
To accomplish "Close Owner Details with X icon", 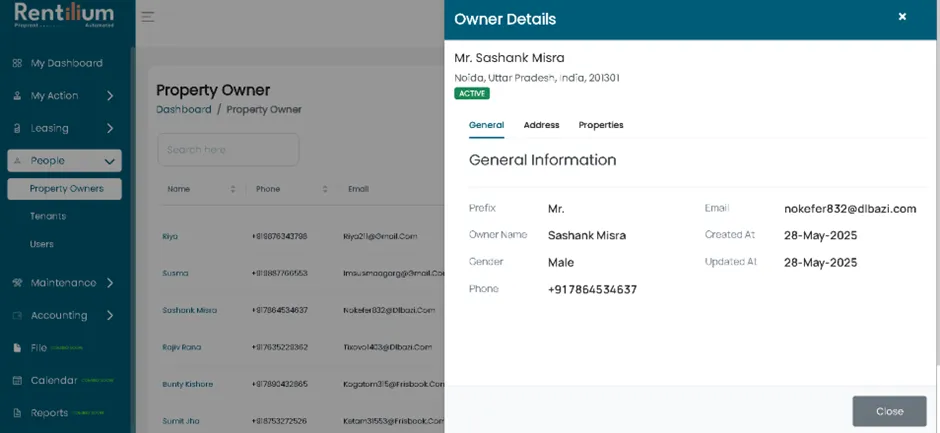I will (x=902, y=17).
